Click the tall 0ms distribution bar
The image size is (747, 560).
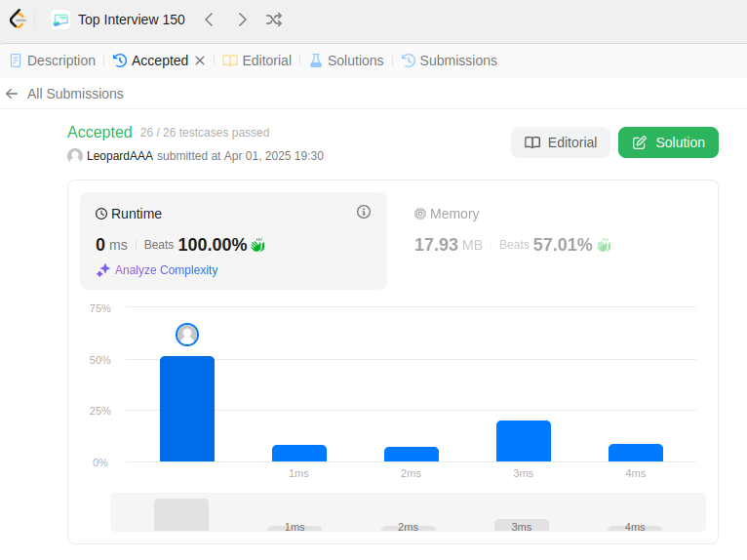pyautogui.click(x=187, y=409)
